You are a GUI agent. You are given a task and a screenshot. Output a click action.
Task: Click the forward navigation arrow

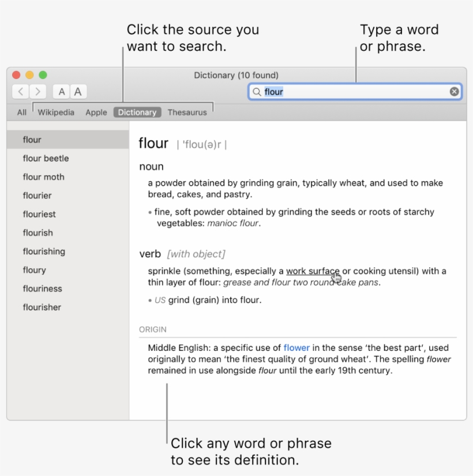pyautogui.click(x=37, y=91)
